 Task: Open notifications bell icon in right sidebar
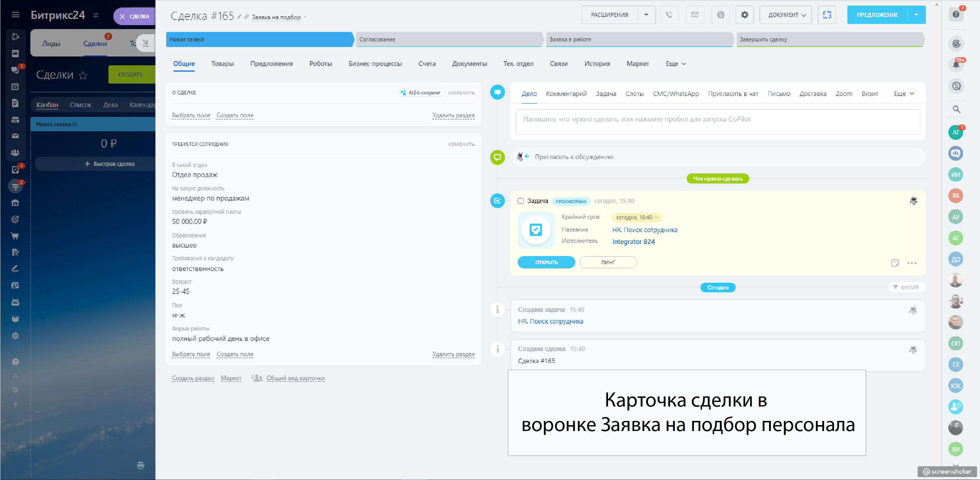tap(956, 64)
